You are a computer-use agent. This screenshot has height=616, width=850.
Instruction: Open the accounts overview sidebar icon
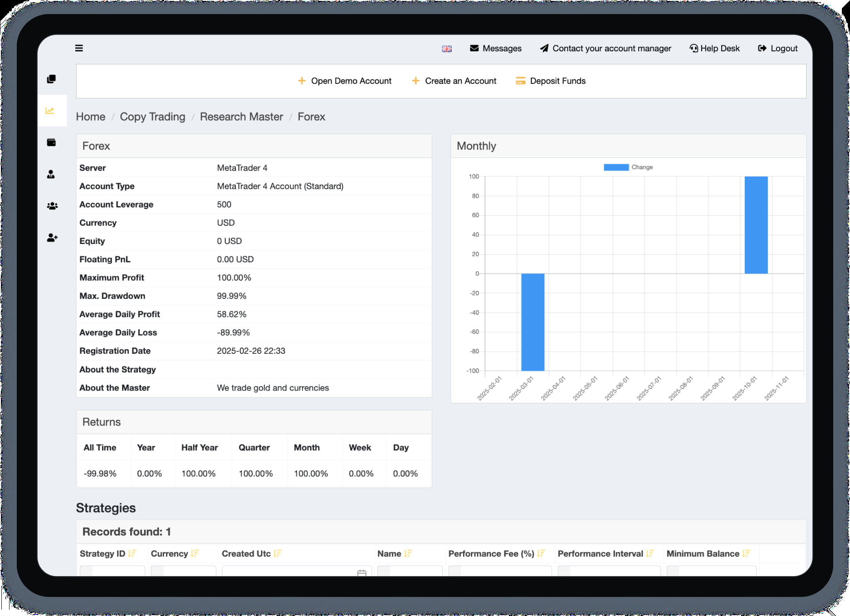point(51,78)
